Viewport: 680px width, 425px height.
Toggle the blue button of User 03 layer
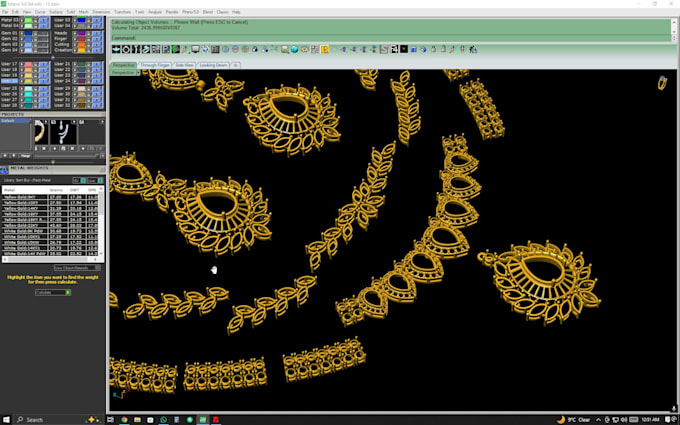pyautogui.click(x=97, y=20)
